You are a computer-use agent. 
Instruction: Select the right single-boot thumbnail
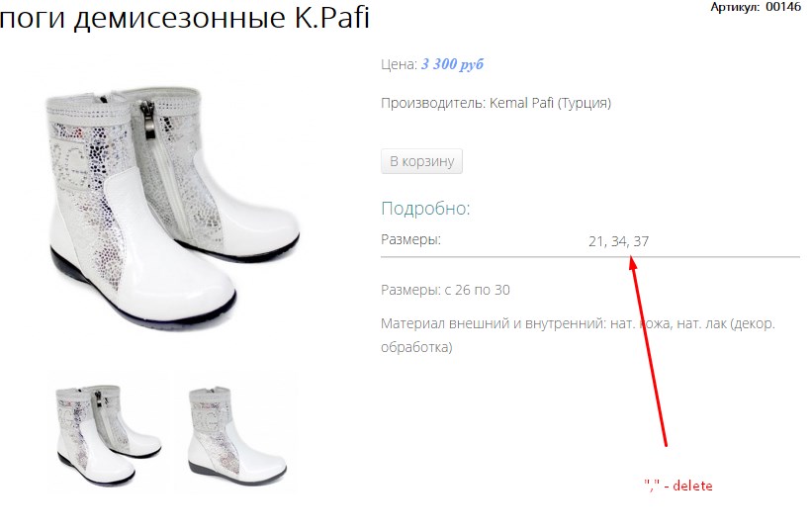(236, 433)
